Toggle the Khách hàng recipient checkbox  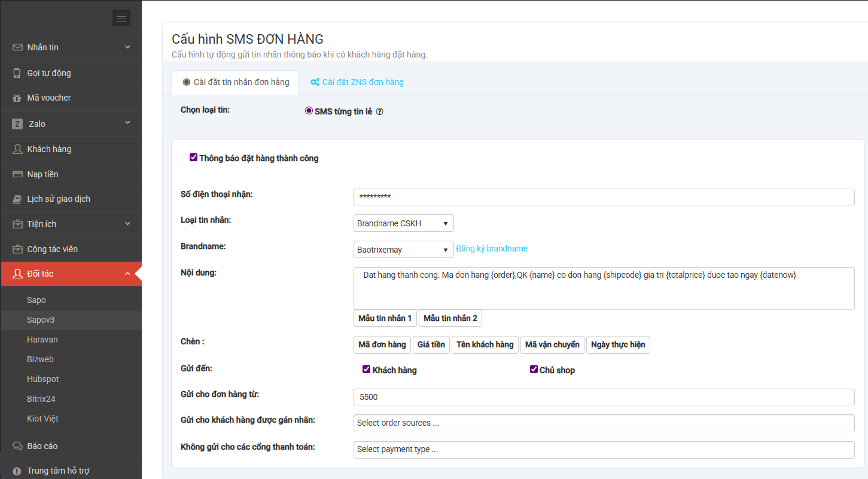pos(366,369)
